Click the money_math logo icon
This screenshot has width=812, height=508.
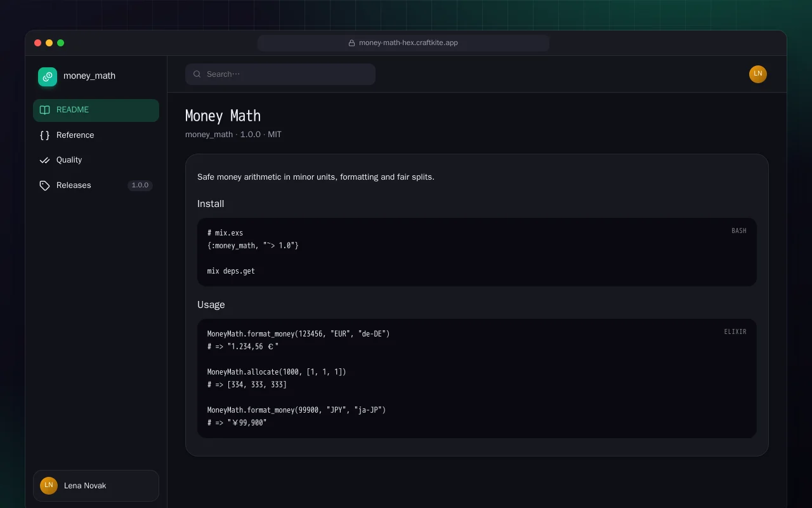tap(48, 76)
